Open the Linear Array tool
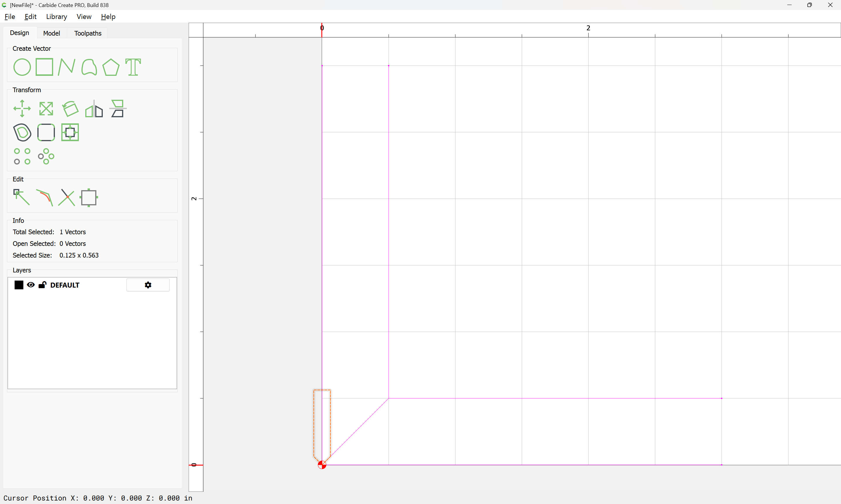Image resolution: width=841 pixels, height=504 pixels. pyautogui.click(x=22, y=156)
